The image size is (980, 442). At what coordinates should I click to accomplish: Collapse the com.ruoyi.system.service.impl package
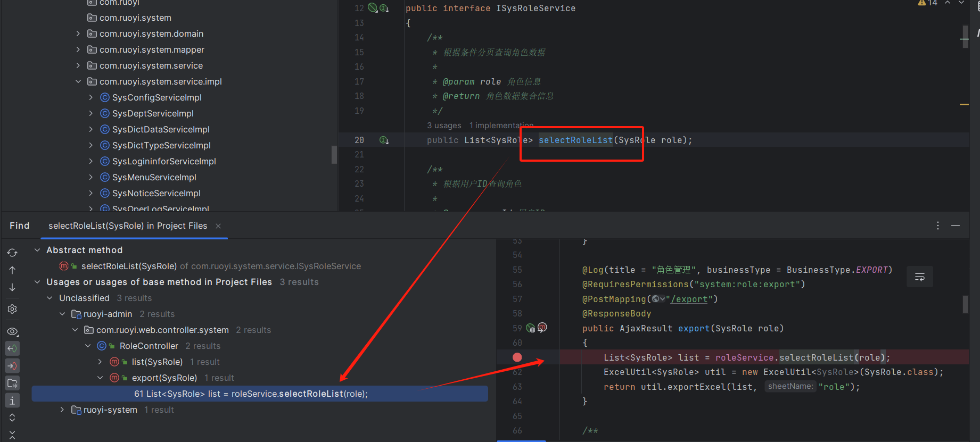78,81
